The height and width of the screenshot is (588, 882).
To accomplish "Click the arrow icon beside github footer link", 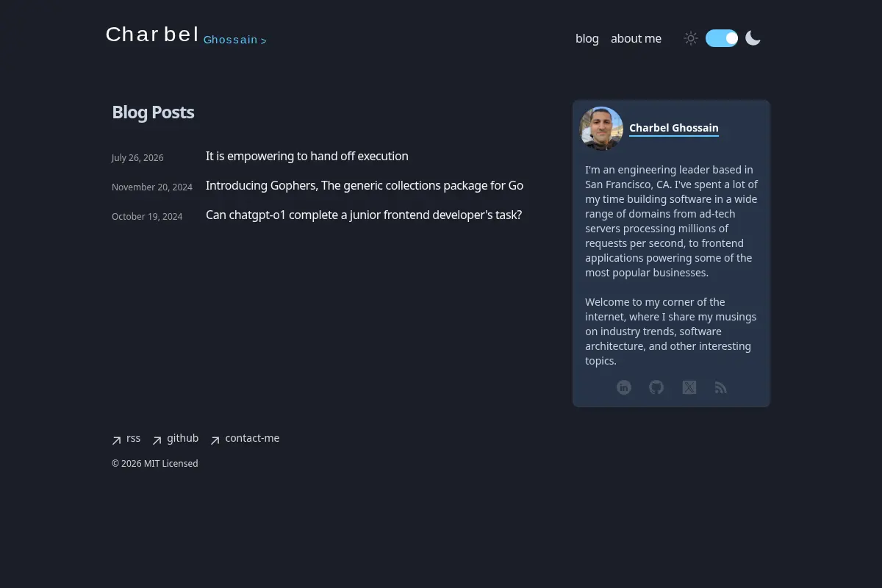I will (x=157, y=441).
